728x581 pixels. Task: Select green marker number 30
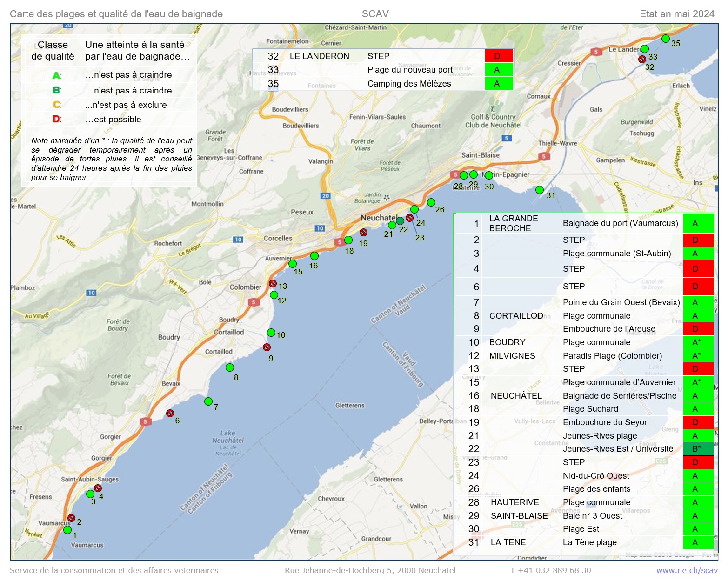point(488,175)
